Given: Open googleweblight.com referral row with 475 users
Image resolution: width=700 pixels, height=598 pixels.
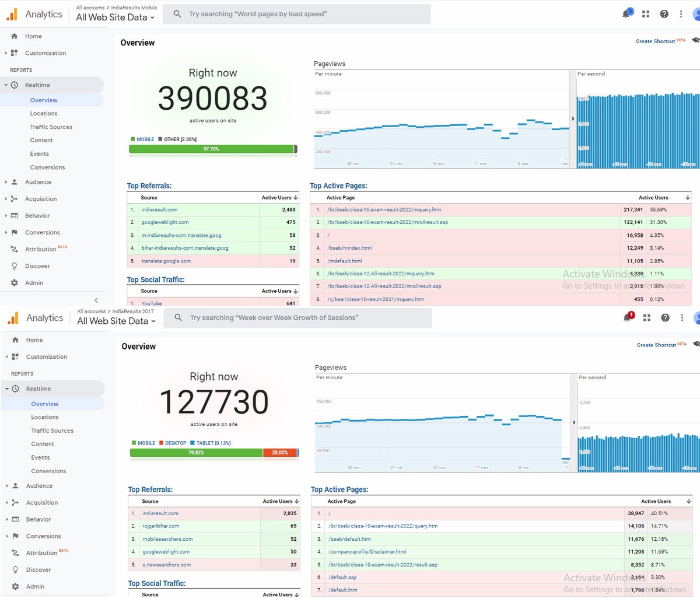Looking at the screenshot, I should click(x=213, y=222).
